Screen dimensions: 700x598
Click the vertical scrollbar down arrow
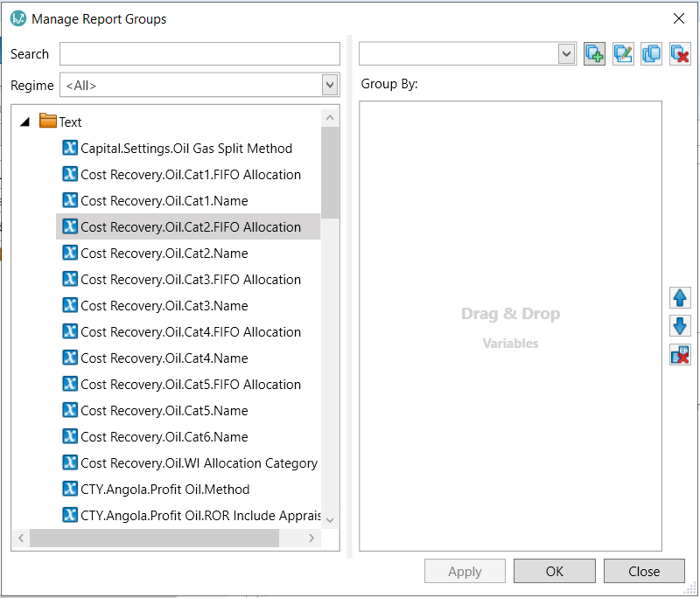click(x=330, y=519)
